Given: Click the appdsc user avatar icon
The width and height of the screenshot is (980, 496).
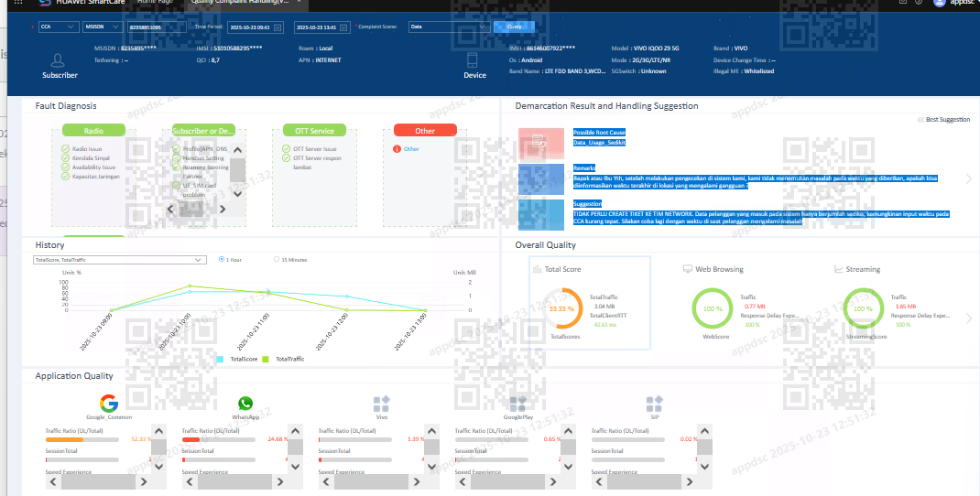Looking at the screenshot, I should click(940, 3).
